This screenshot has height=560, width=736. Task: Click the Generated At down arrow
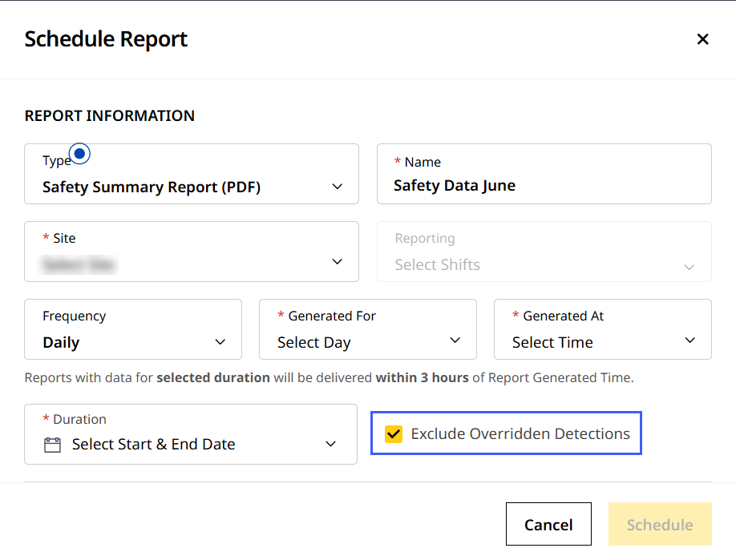[x=690, y=340]
